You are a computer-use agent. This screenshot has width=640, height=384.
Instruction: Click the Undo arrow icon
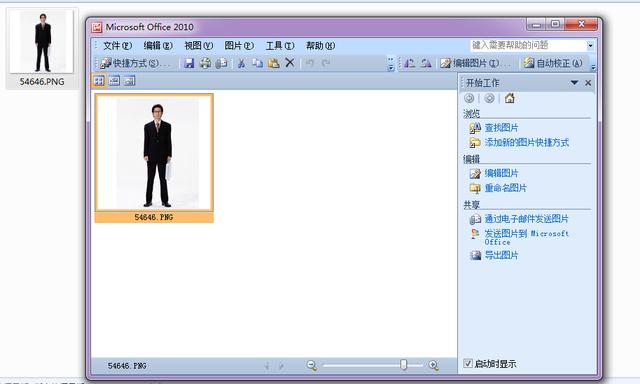[310, 63]
